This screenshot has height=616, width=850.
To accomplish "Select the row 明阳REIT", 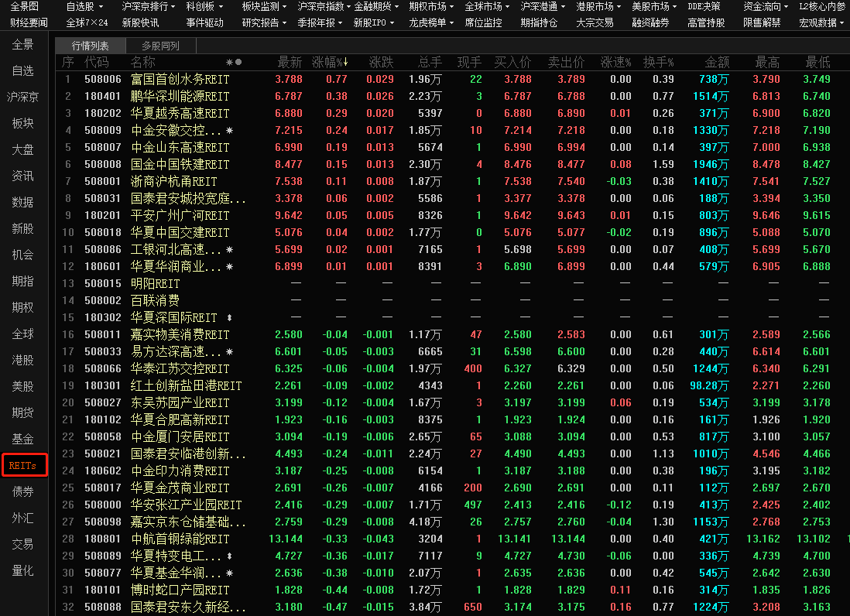I will coord(453,284).
